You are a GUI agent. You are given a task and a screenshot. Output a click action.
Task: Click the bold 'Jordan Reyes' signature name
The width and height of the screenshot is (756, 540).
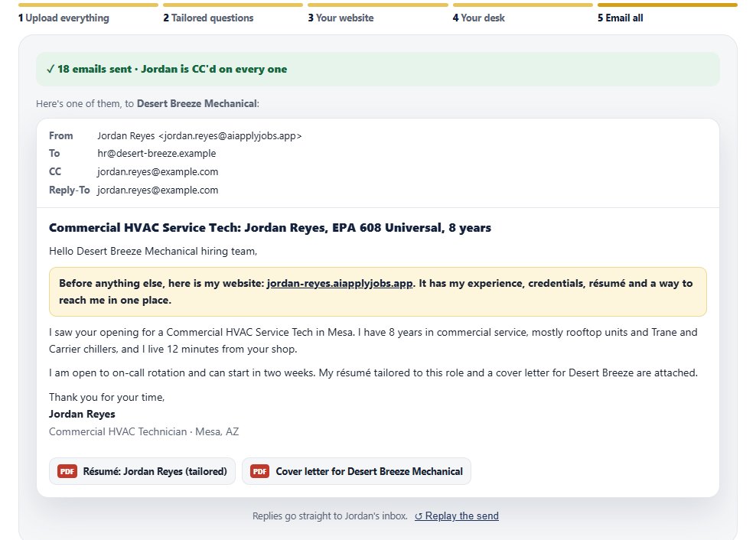click(82, 414)
